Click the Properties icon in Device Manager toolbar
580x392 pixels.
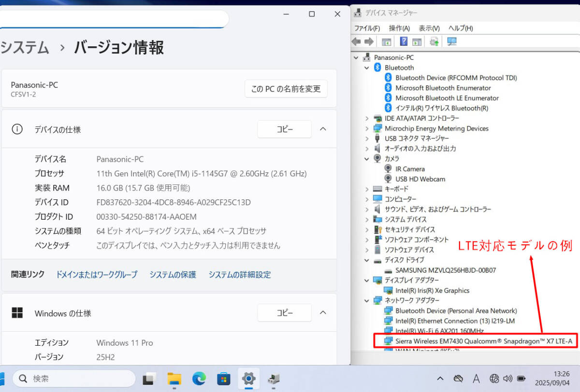387,42
